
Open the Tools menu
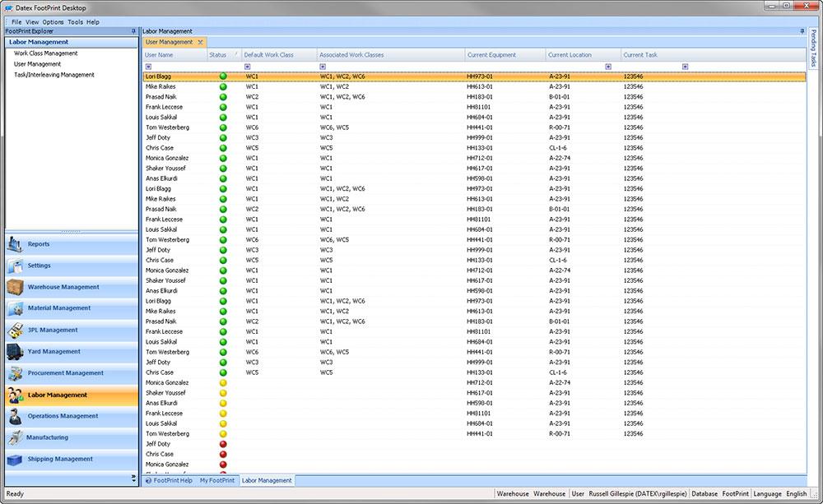[75, 22]
